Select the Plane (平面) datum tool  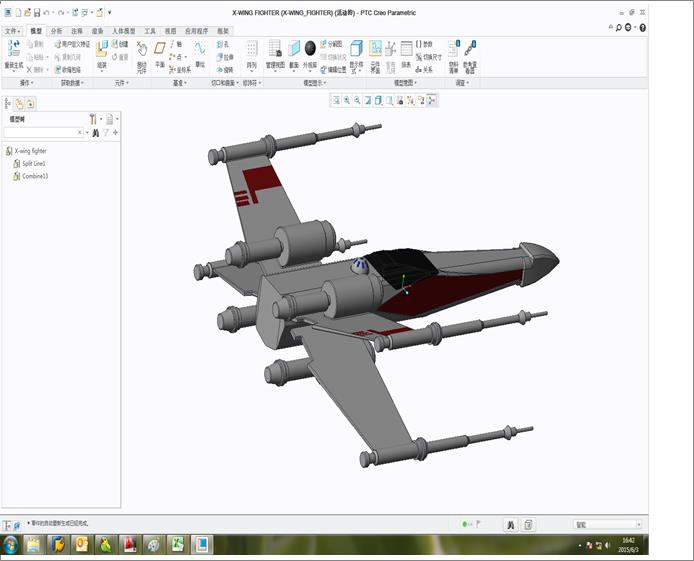coord(160,48)
